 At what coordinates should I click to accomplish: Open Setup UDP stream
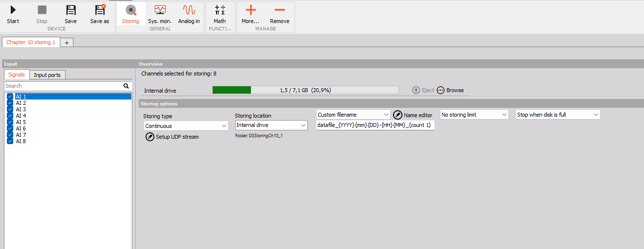(172, 137)
